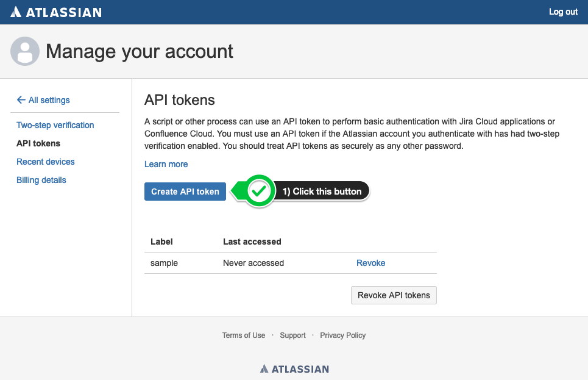This screenshot has height=380, width=588.
Task: Open the Learn more link
Action: [166, 164]
